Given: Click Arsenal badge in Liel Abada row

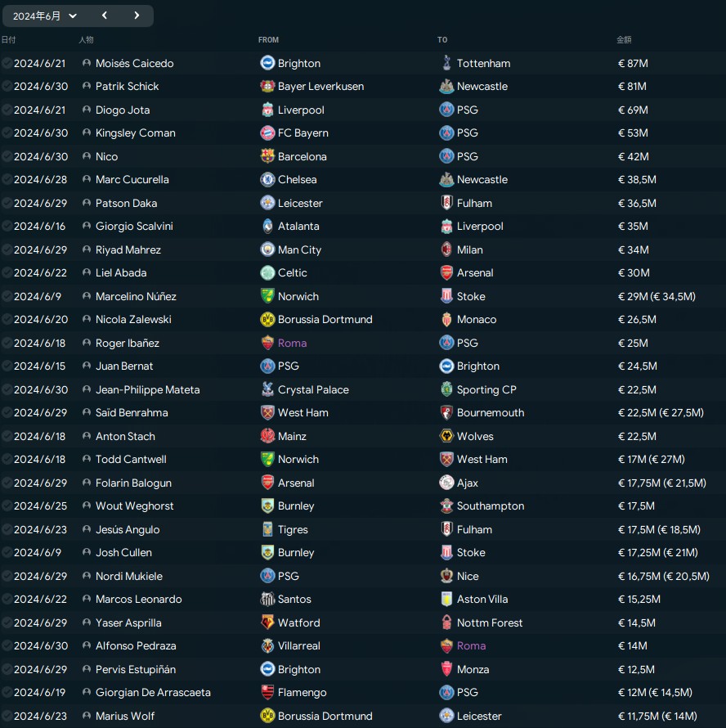Looking at the screenshot, I should coord(446,272).
